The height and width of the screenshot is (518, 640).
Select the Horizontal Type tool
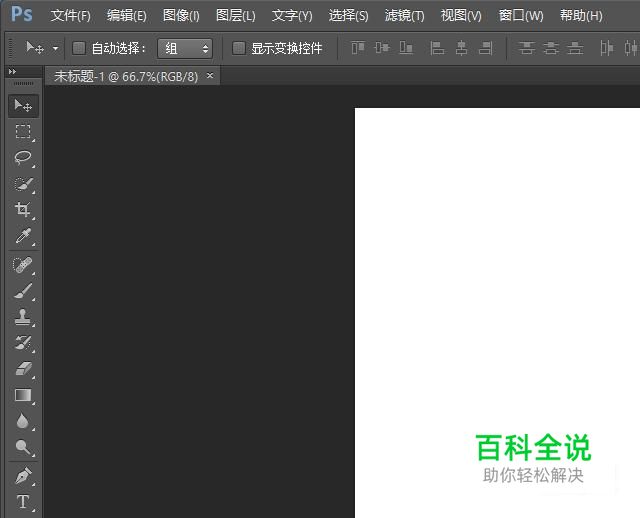23,501
